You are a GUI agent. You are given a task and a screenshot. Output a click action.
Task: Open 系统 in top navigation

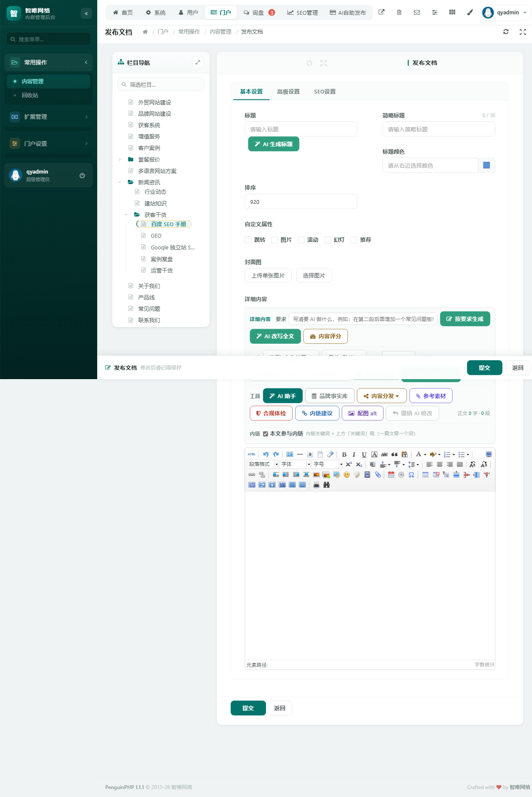click(x=156, y=13)
